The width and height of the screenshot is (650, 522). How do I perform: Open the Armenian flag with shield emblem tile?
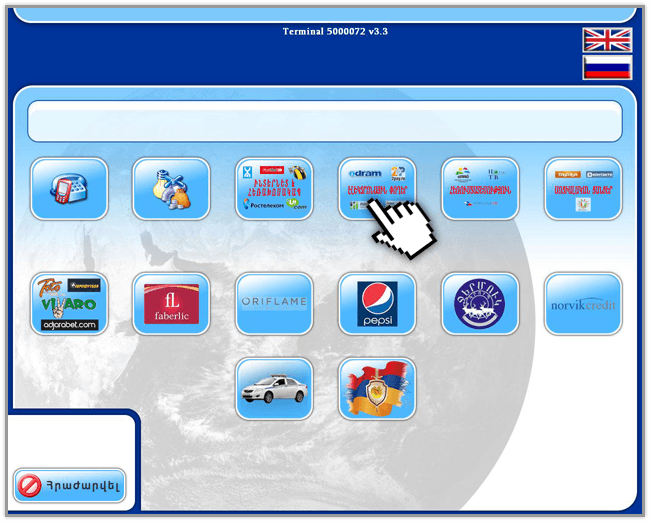click(x=377, y=389)
